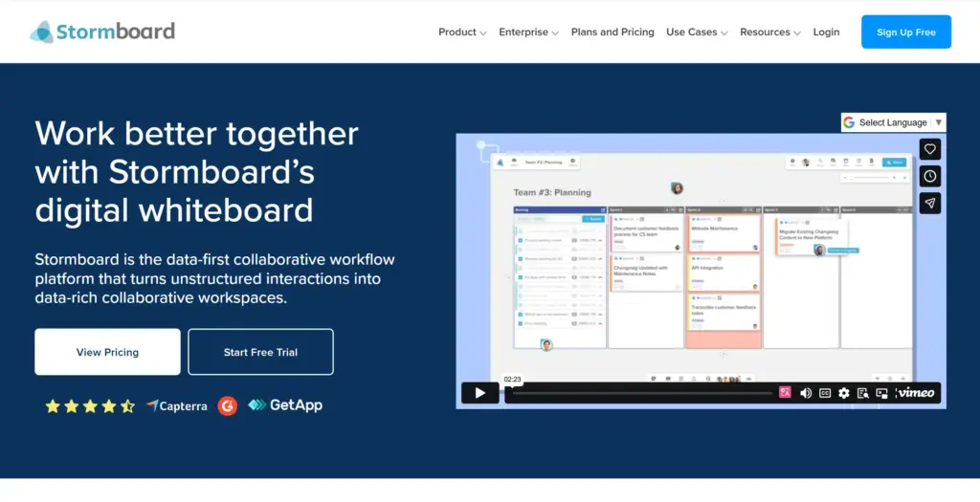
Task: Expand the Product menu dropdown
Action: (462, 33)
